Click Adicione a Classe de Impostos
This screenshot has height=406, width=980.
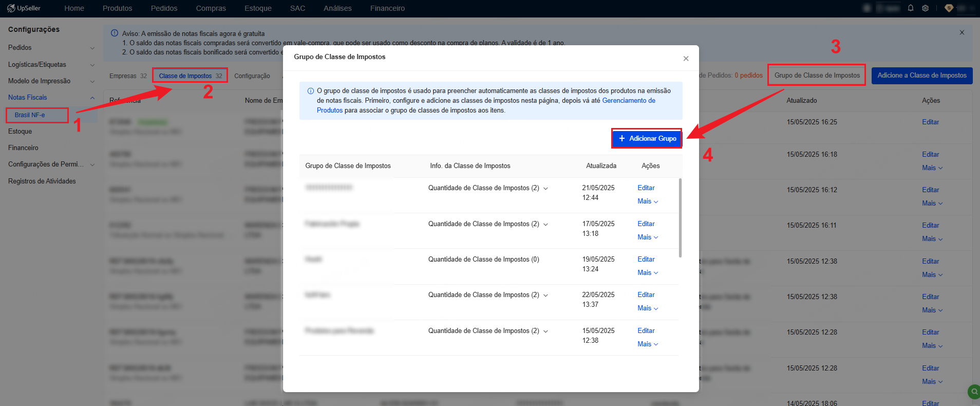(922, 76)
